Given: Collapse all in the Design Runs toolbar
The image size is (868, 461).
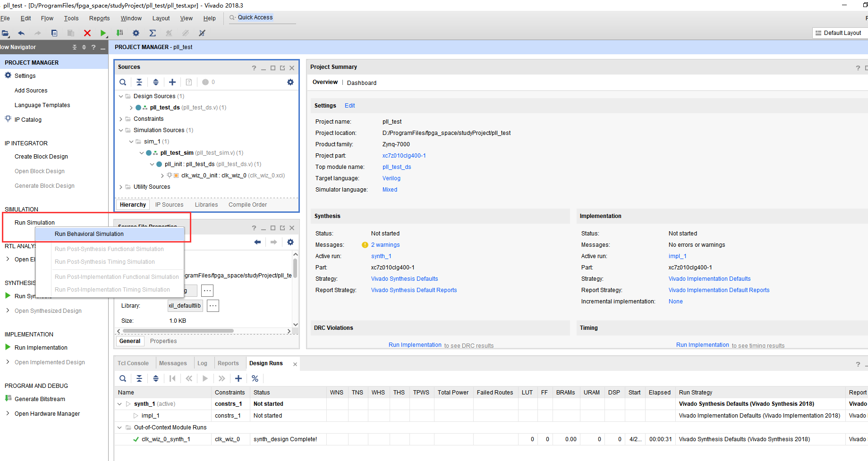Looking at the screenshot, I should 139,378.
